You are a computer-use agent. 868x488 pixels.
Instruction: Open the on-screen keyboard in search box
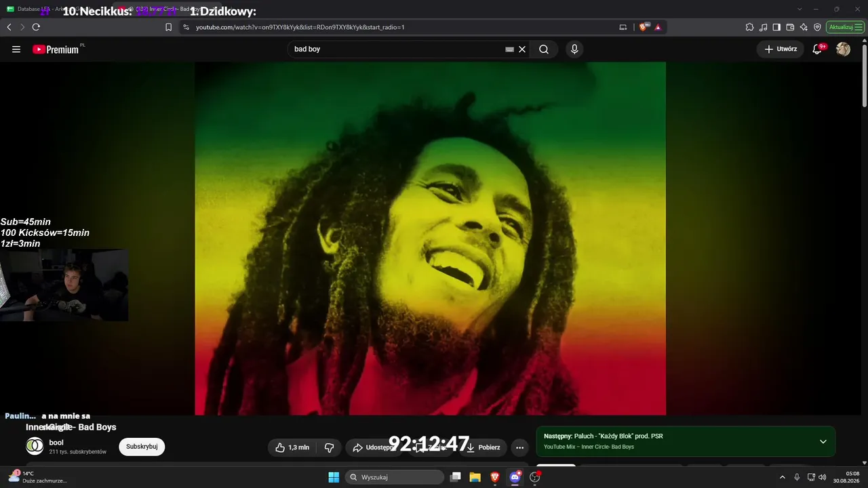tap(509, 49)
